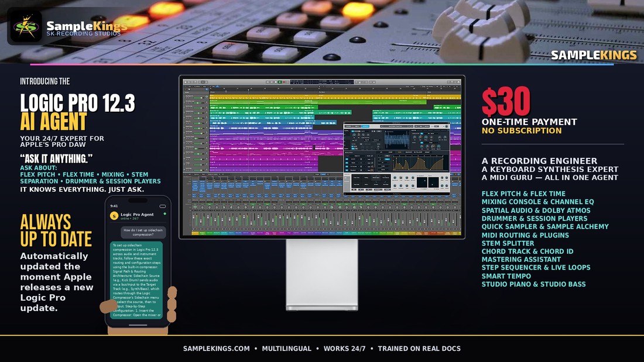The width and height of the screenshot is (644, 362).
Task: Click the green Play button in Logic transport
Action: tap(280, 82)
